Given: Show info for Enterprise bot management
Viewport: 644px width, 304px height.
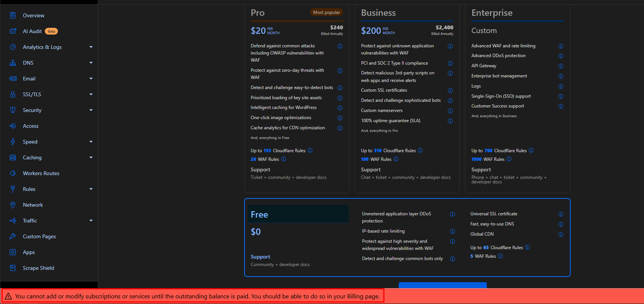Looking at the screenshot, I should pos(561,76).
